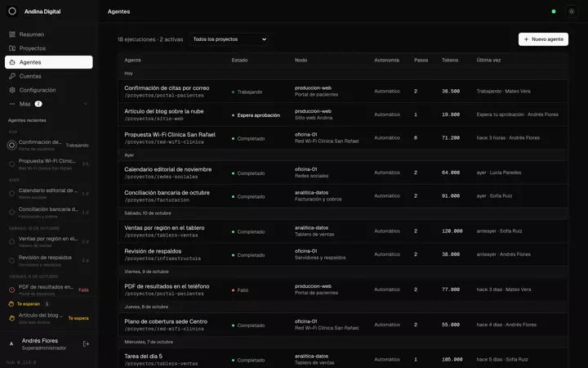Click the Proyectos folder icon
The image size is (588, 368).
[12, 48]
